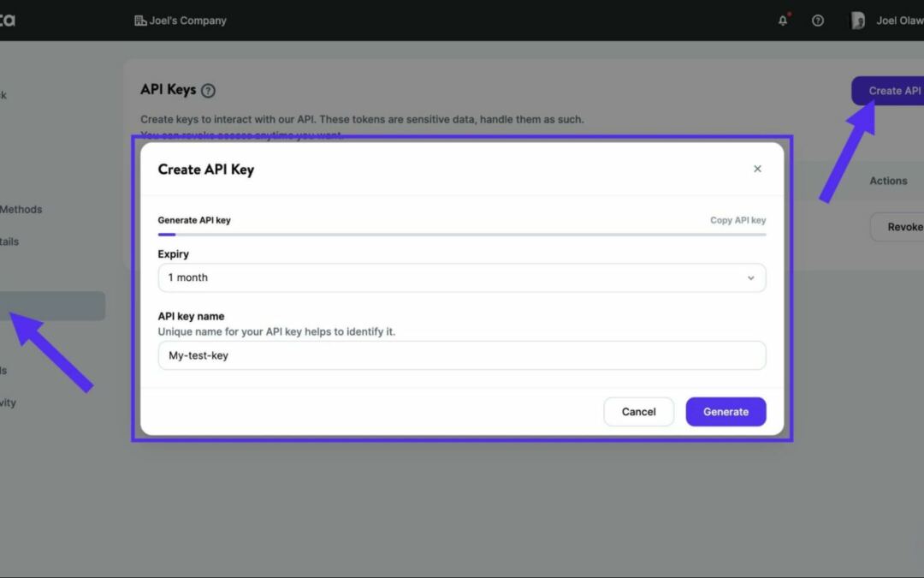Navigate to Payment Methods in the sidebar
The height and width of the screenshot is (578, 924).
[21, 209]
